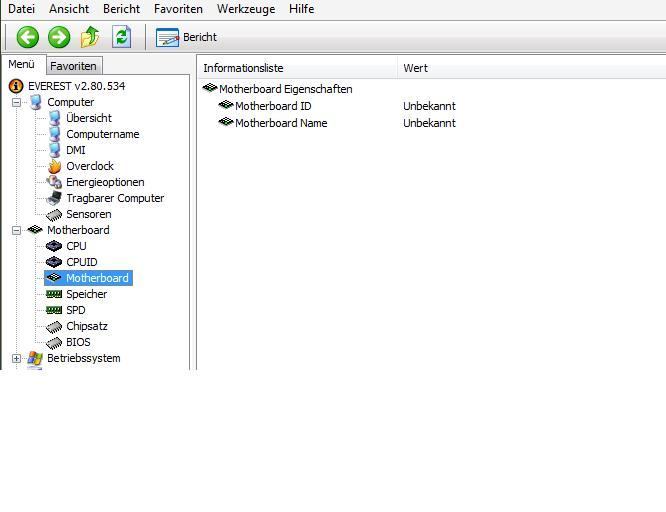Click the Sensoren chip icon
The height and width of the screenshot is (512, 666).
point(54,215)
